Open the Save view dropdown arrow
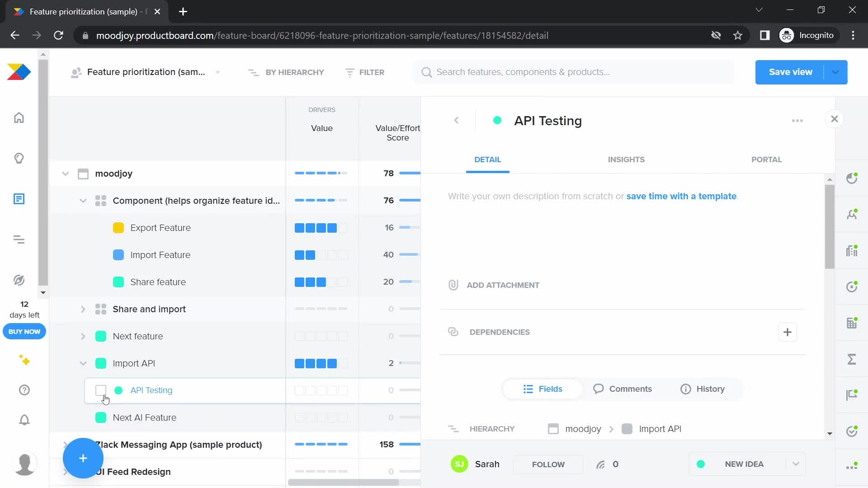Screen dimensions: 868x488 tap(835, 72)
